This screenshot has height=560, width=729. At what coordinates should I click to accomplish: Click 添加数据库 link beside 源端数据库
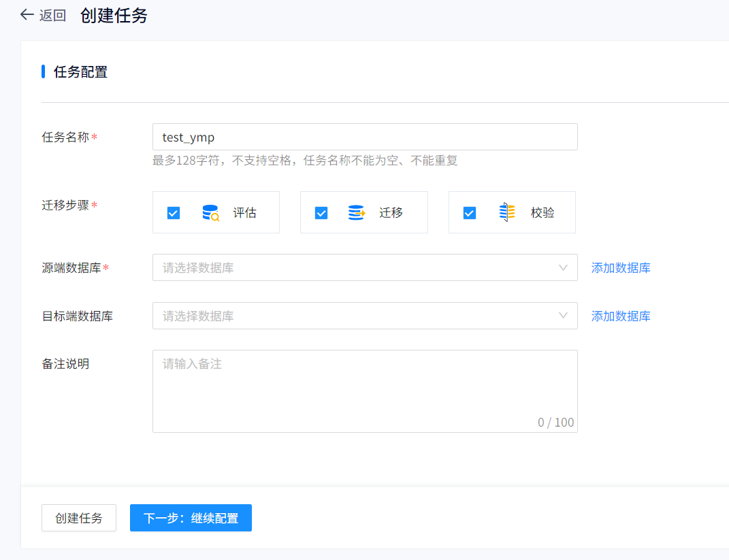tap(621, 267)
